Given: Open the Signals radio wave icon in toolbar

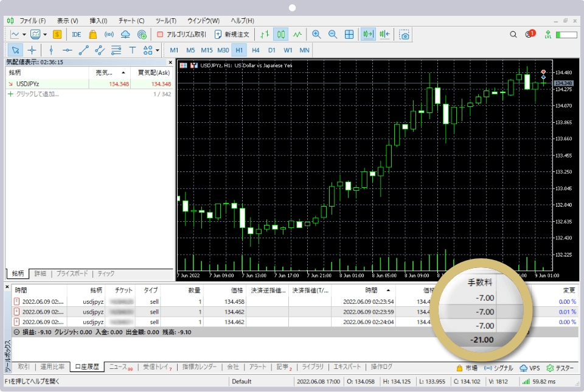Looking at the screenshot, I should click(x=109, y=35).
